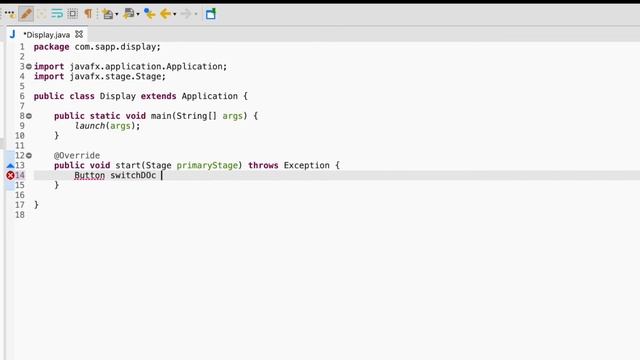The image size is (640, 360).
Task: Click the Java file icon on the tab
Action: 12,34
